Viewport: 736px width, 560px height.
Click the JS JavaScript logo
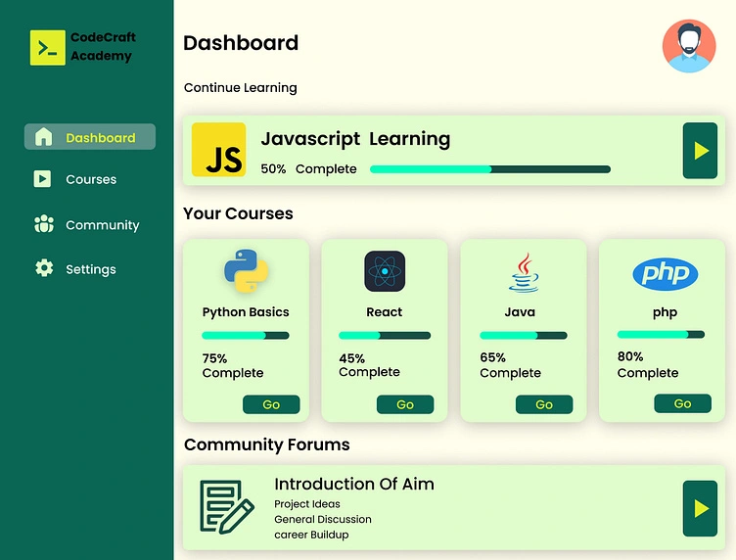218,150
